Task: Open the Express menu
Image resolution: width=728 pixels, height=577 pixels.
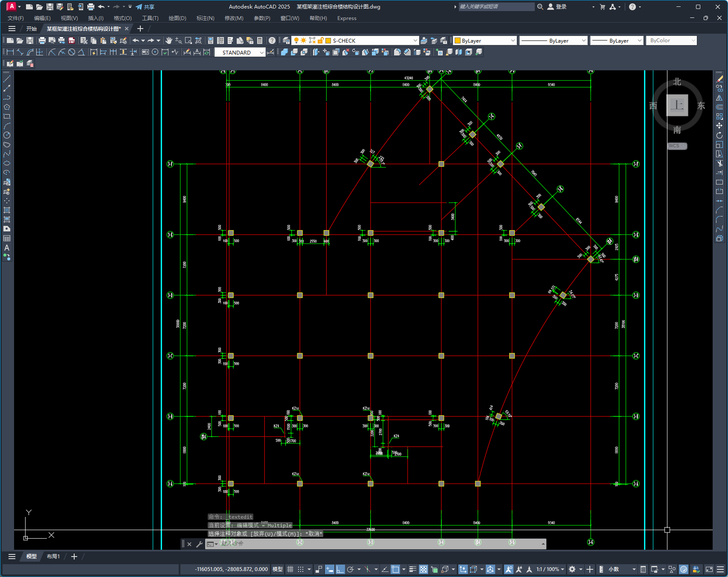Action: click(x=347, y=18)
